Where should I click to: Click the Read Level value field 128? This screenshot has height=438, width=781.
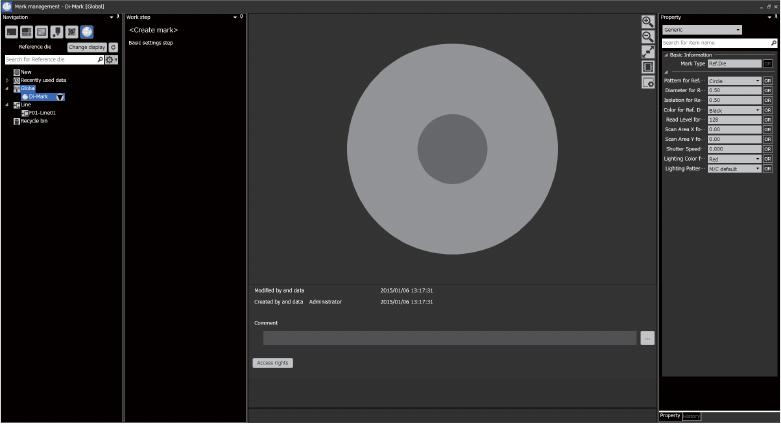click(x=735, y=120)
